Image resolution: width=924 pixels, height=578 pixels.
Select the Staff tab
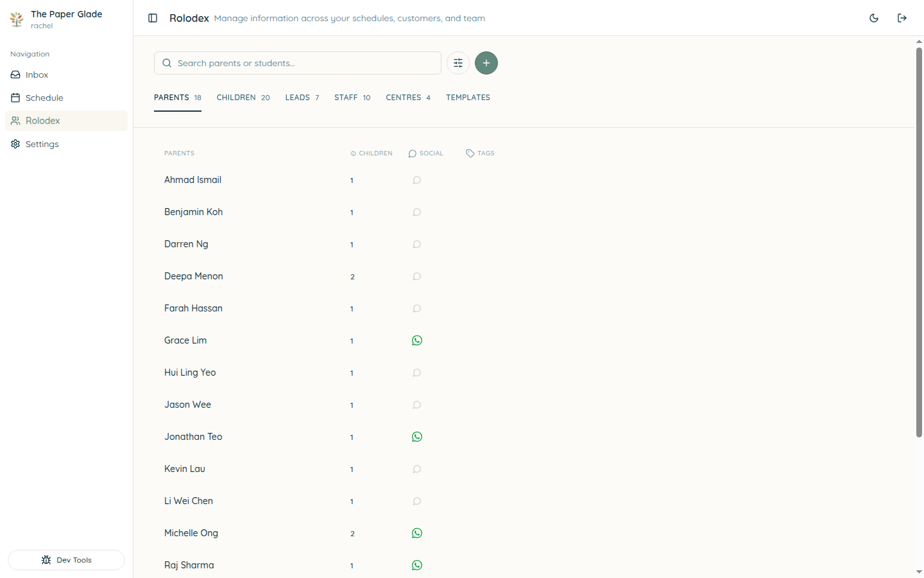(352, 98)
